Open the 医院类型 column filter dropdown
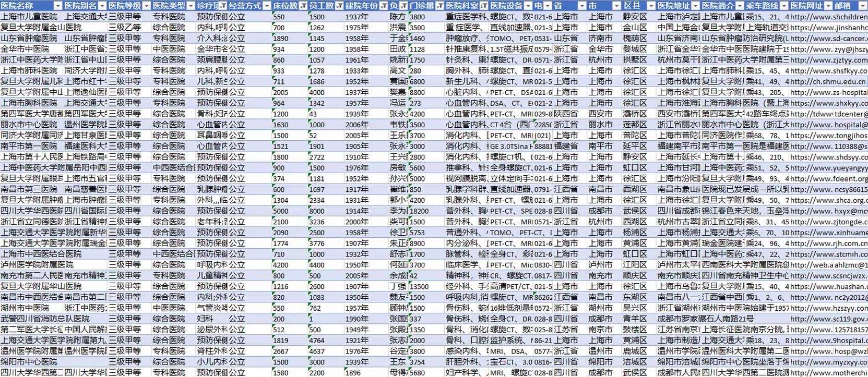 click(191, 6)
